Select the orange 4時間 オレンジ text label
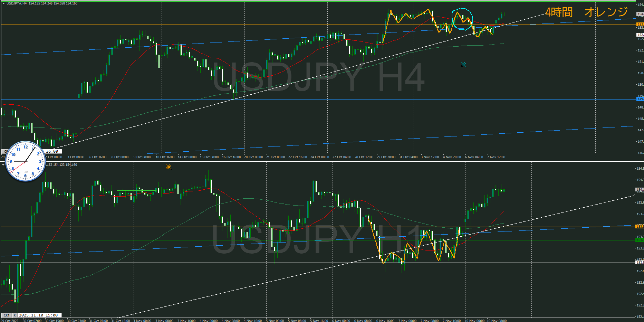The height and width of the screenshot is (322, 644). click(586, 12)
